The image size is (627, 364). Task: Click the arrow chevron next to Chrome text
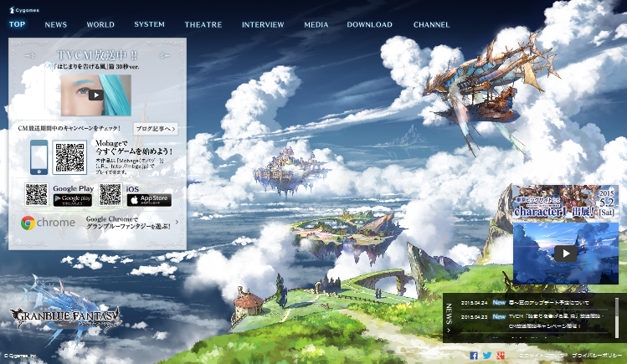(x=177, y=222)
